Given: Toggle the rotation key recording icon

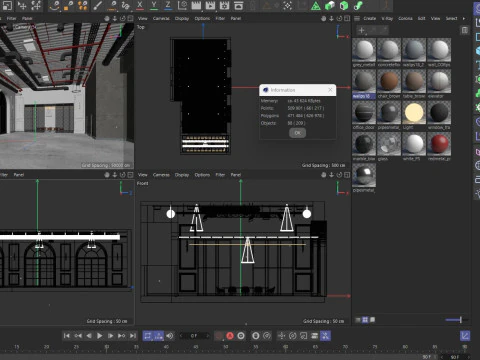Looking at the screenshot, I should tap(292, 336).
